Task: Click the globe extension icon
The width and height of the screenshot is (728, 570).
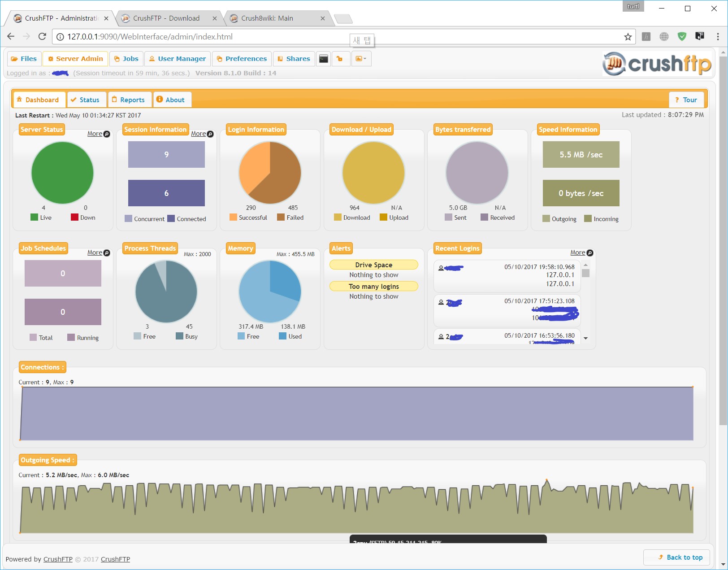Action: (664, 36)
